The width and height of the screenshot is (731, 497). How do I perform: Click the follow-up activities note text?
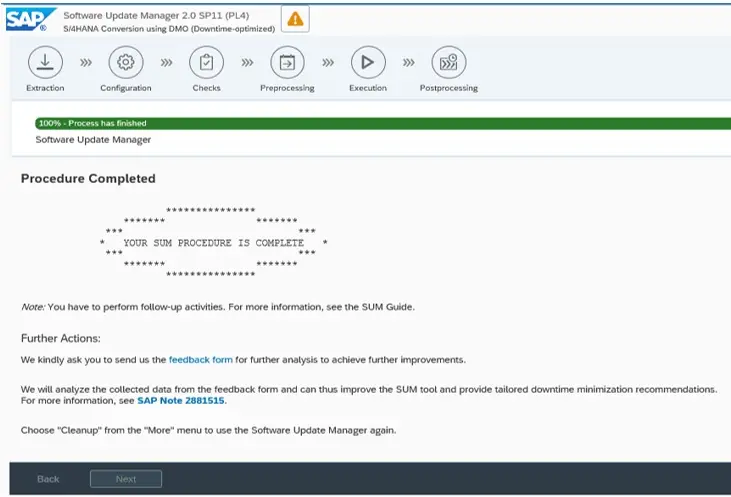click(x=218, y=307)
